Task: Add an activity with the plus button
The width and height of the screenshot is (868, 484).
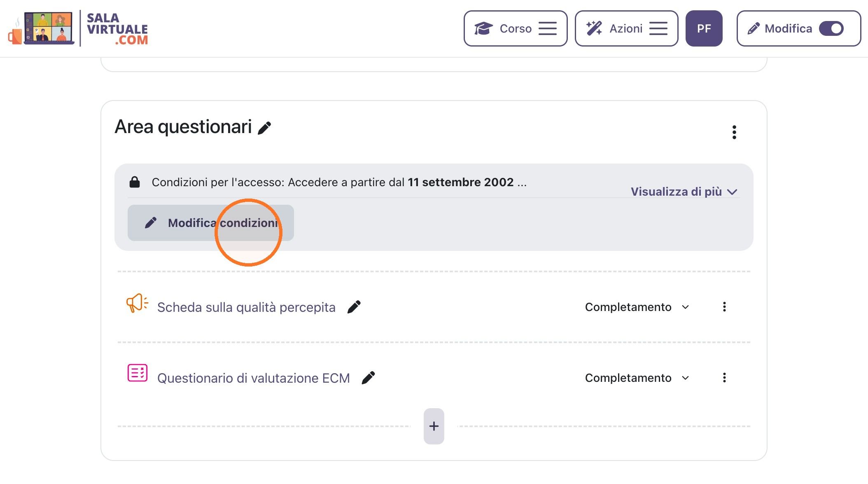Action: click(434, 426)
